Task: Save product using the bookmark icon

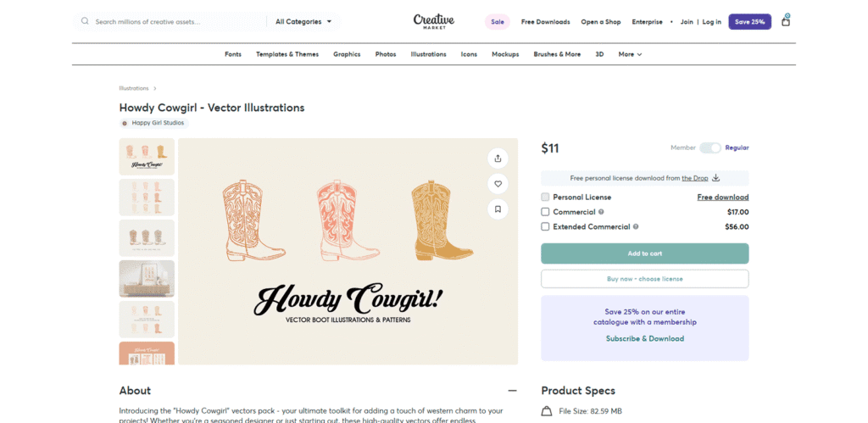Action: pyautogui.click(x=498, y=209)
